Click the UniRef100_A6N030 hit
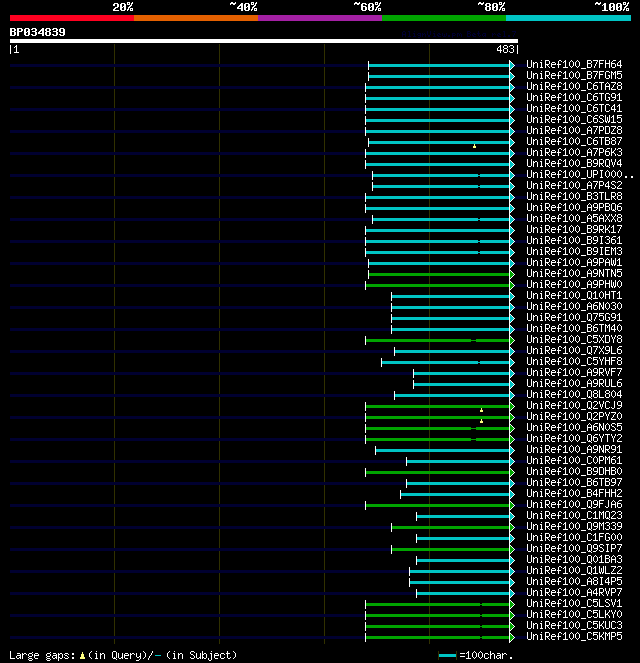The width and height of the screenshot is (640, 663). pos(574,307)
